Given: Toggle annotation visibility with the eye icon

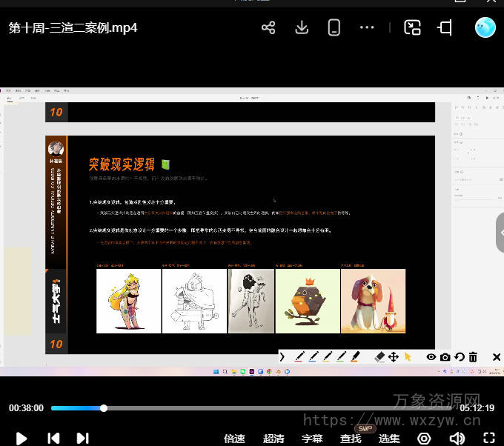Looking at the screenshot, I should pyautogui.click(x=431, y=357).
